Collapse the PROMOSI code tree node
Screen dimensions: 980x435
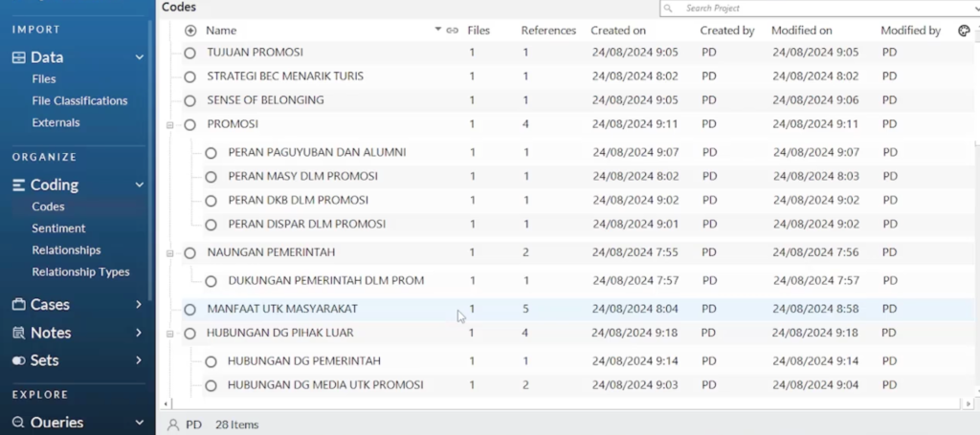[x=170, y=125]
